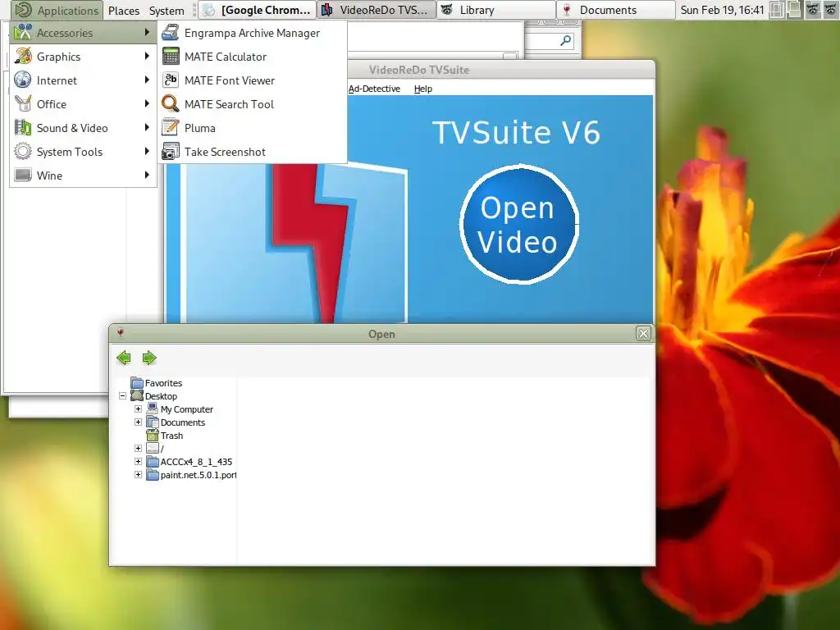Image resolution: width=840 pixels, height=630 pixels.
Task: Click the System Tools gear icon
Action: pos(23,152)
